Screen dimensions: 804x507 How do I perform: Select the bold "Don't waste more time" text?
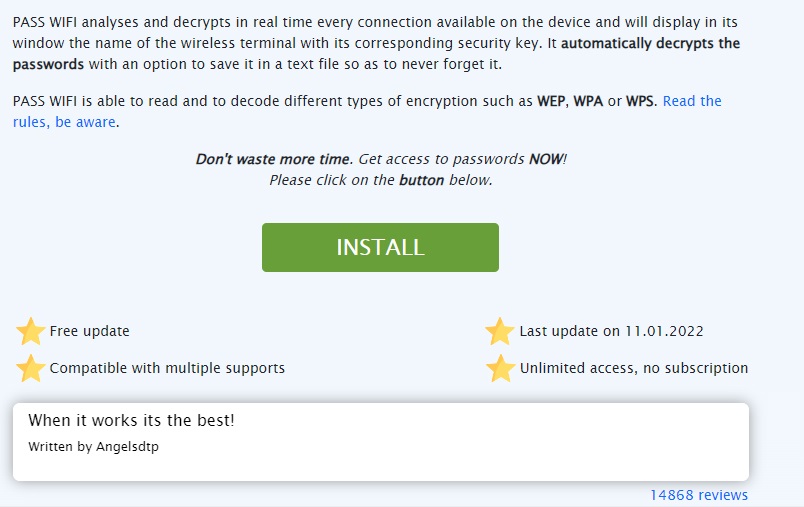coord(273,159)
